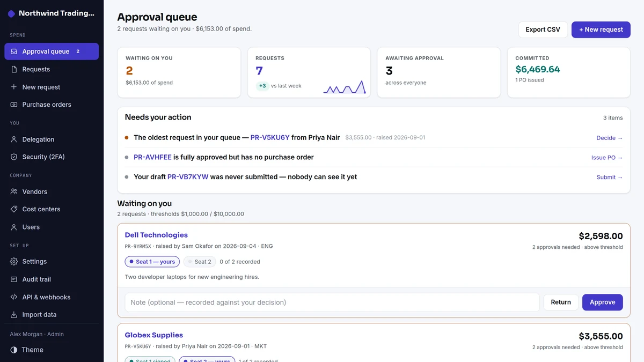Click the plus icon beside New request

pyautogui.click(x=14, y=87)
